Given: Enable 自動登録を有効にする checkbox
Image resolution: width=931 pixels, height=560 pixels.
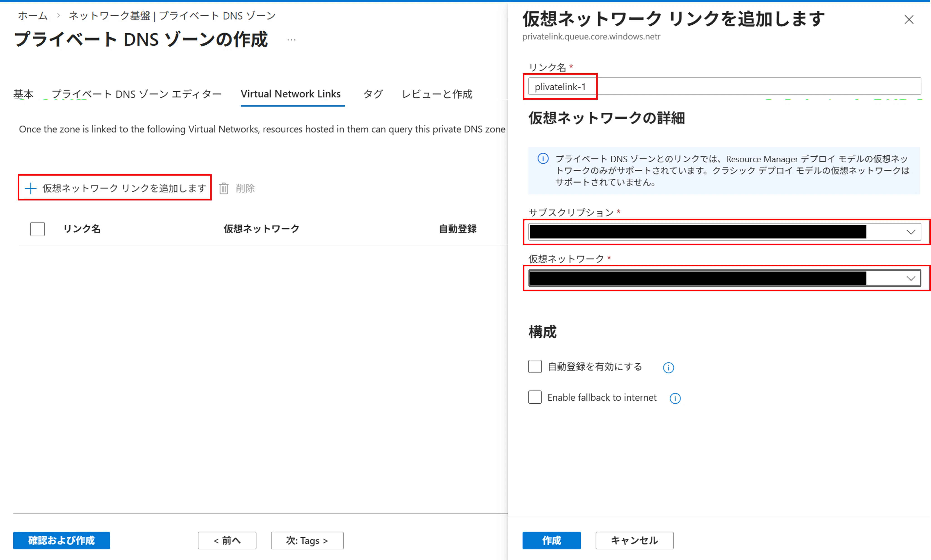Looking at the screenshot, I should (534, 366).
